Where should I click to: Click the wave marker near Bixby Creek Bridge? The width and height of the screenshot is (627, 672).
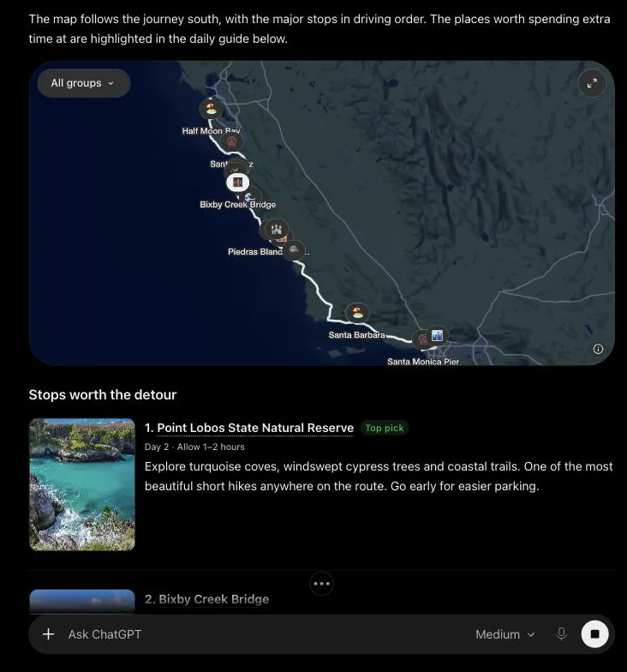[252, 196]
